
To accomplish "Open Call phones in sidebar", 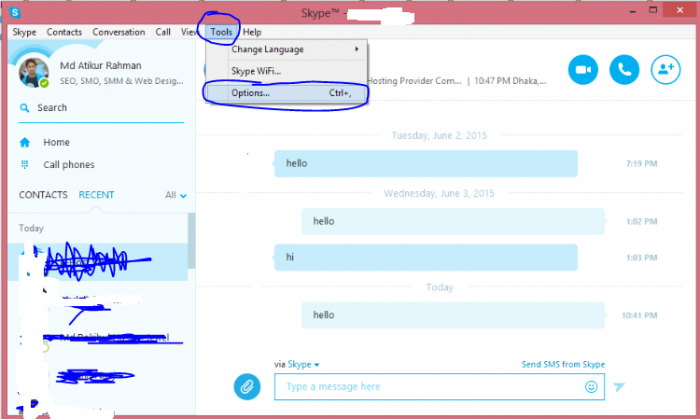I will point(69,165).
